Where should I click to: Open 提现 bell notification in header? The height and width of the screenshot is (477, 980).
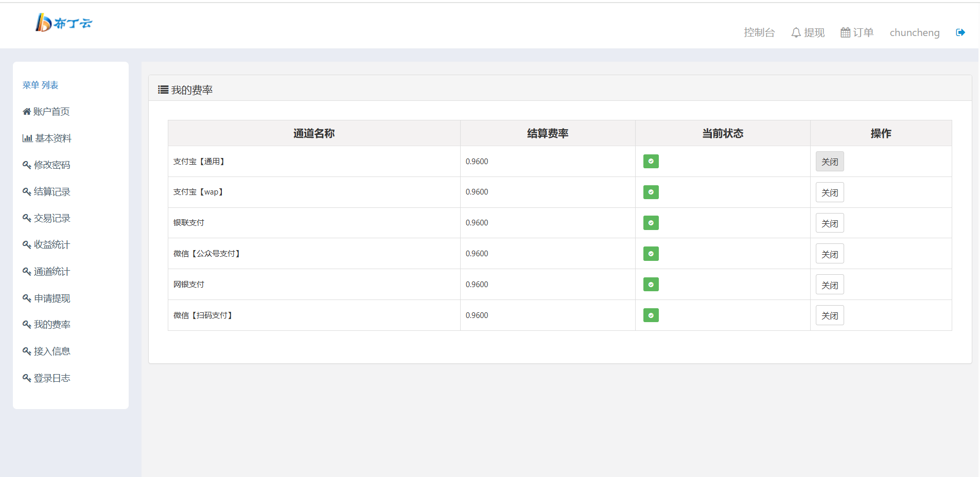[x=808, y=32]
